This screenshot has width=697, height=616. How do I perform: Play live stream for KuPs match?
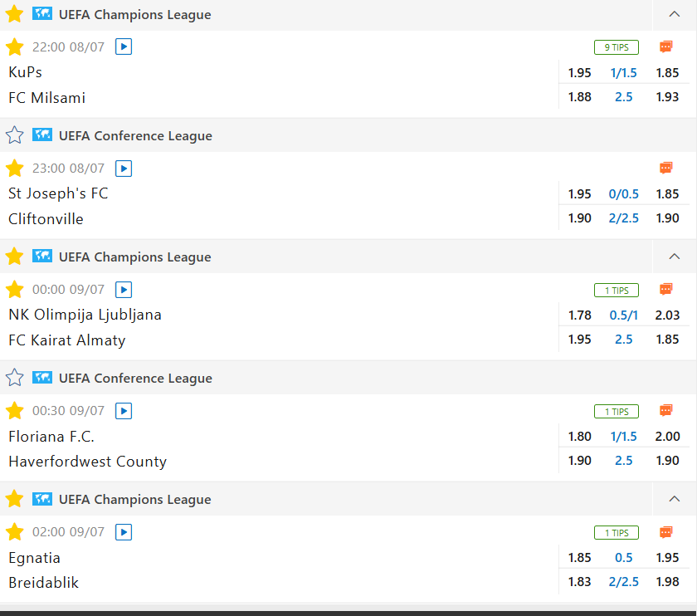click(124, 47)
